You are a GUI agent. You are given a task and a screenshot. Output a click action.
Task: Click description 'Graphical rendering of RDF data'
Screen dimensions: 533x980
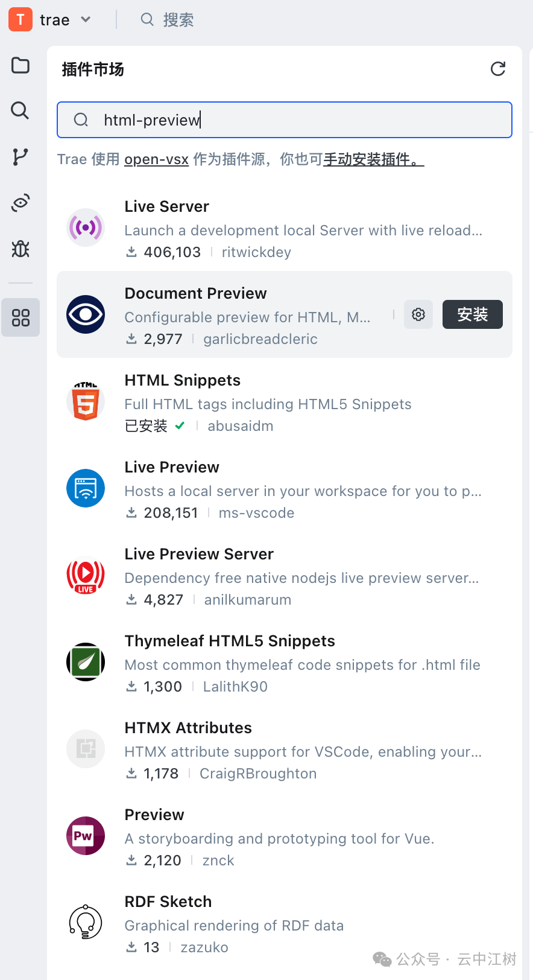click(x=234, y=926)
